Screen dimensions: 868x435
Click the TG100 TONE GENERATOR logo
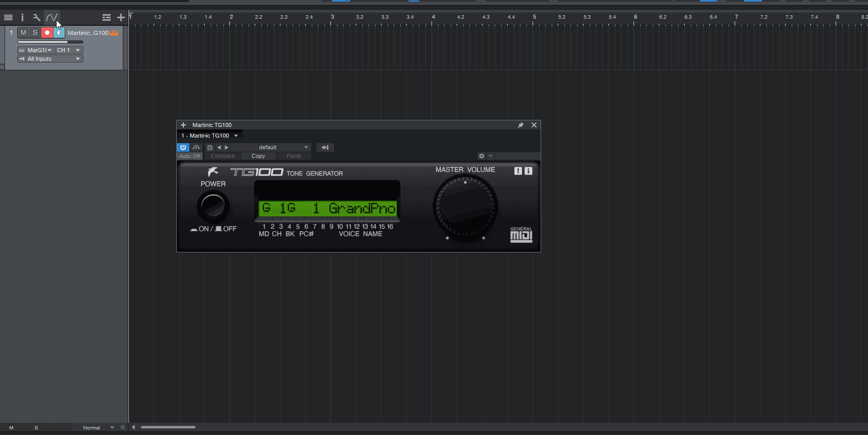(x=286, y=172)
